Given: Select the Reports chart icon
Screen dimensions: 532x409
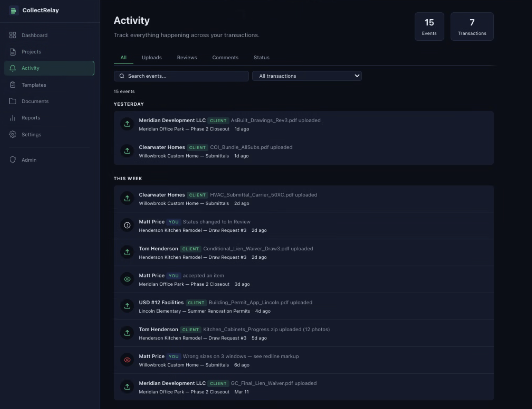Looking at the screenshot, I should (13, 118).
